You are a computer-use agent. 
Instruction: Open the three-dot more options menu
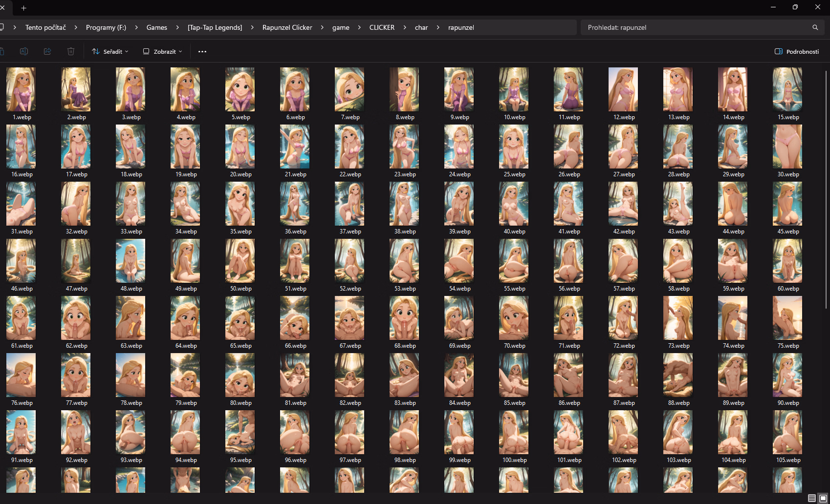202,51
